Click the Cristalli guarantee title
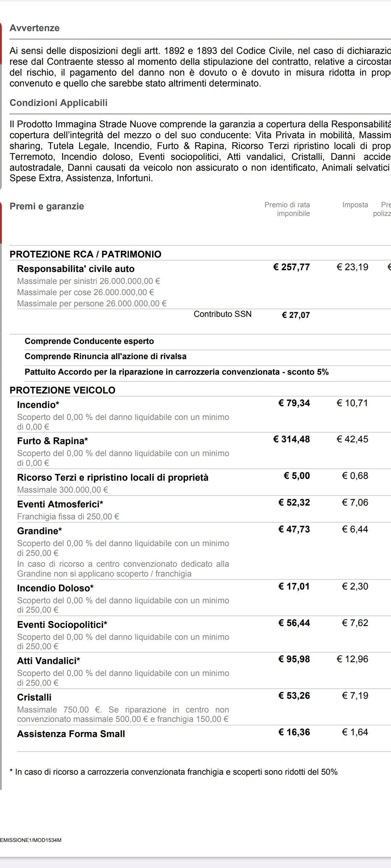This screenshot has width=391, height=868. coord(34,698)
